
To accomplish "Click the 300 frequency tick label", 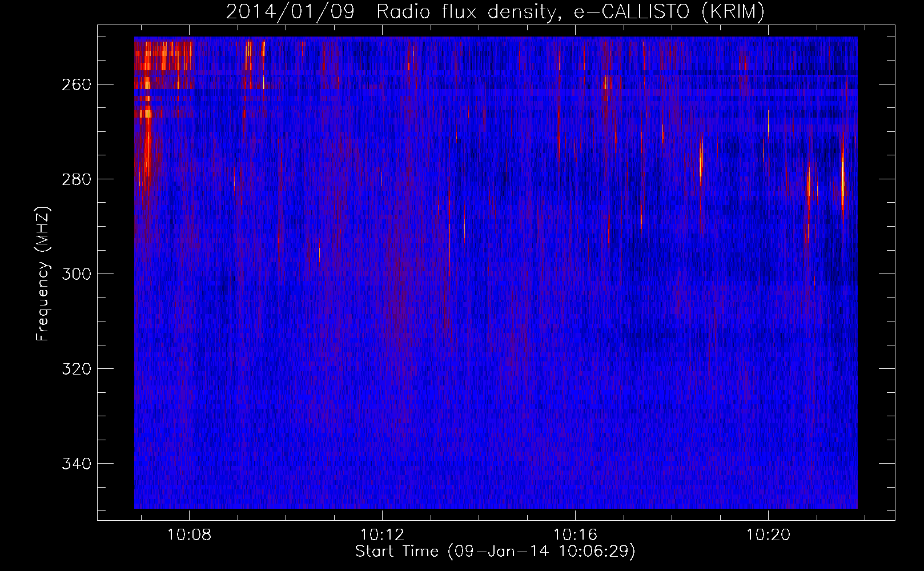I will tap(76, 274).
